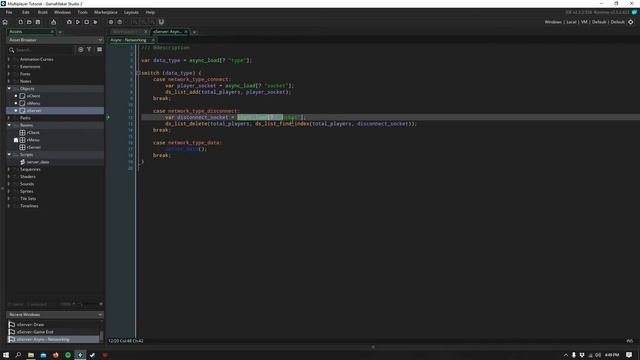Select the rClient room icon
The image size is (640, 360).
22,133
